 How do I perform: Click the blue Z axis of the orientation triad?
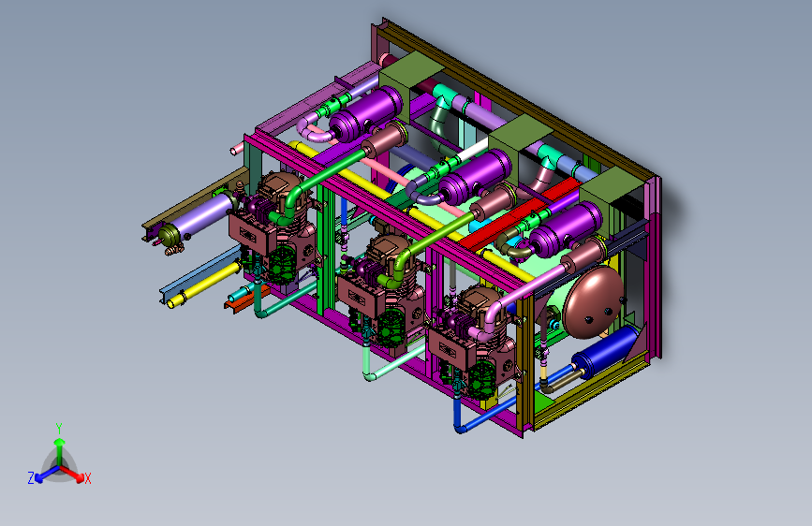coord(46,475)
